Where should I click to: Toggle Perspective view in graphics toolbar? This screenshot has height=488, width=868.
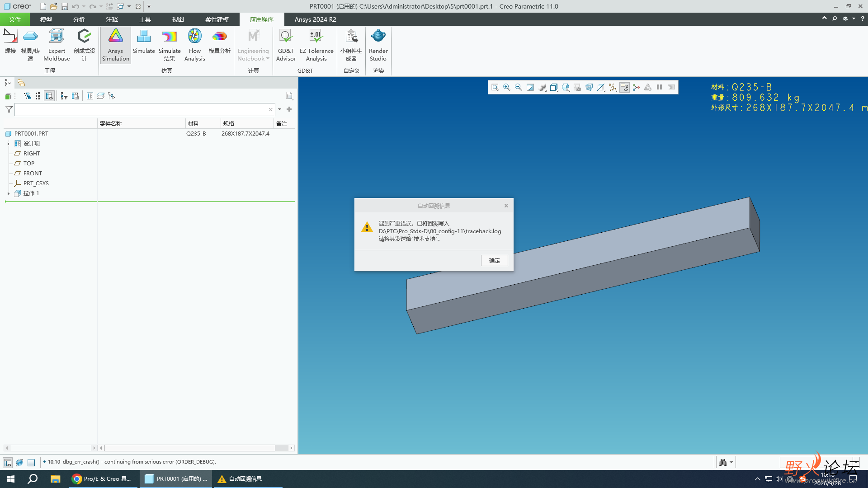pos(589,87)
